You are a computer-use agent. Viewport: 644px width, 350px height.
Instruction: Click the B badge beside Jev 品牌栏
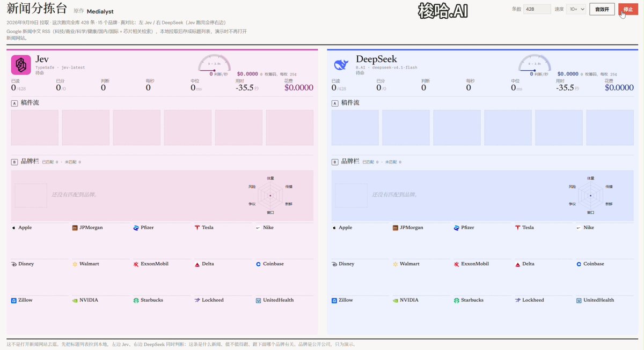tap(14, 162)
